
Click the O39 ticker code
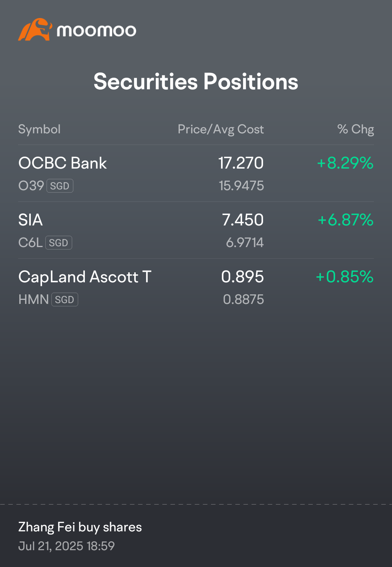tap(31, 186)
